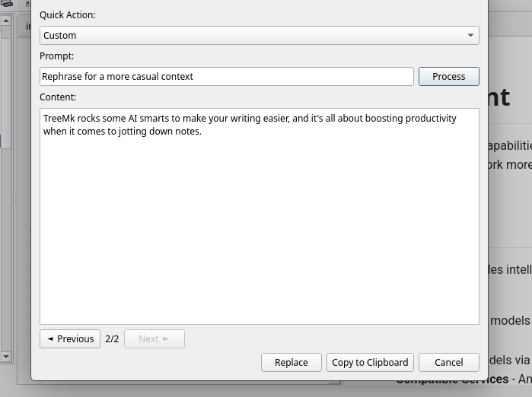The width and height of the screenshot is (532, 397).
Task: Click the Process button
Action: (448, 76)
